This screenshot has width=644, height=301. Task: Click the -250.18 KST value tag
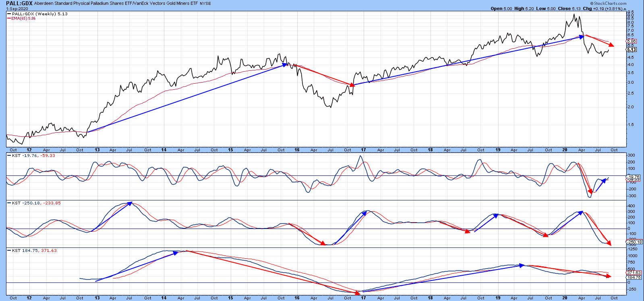(634, 242)
